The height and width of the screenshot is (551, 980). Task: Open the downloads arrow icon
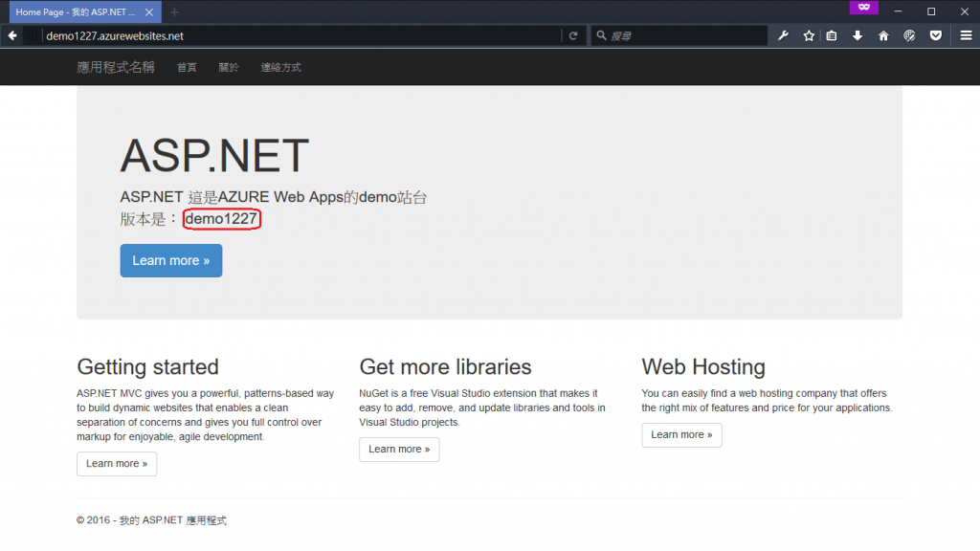click(857, 35)
